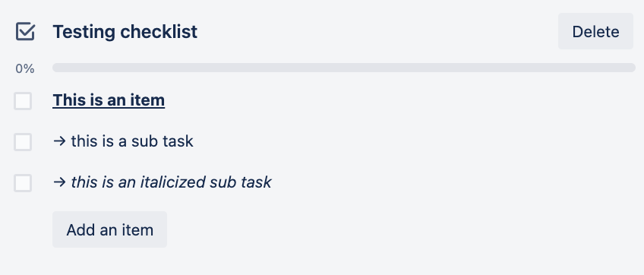Check the 'This is an item' checkbox
644x275 pixels.
point(23,101)
